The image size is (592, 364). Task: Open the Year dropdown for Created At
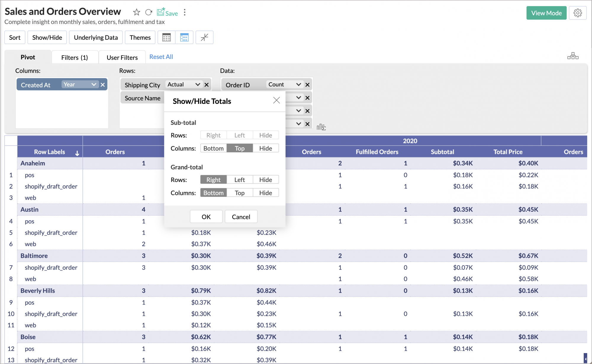coord(80,85)
